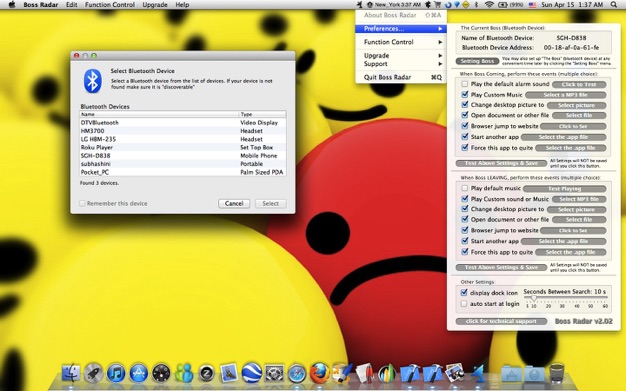Enable 'Play the default alarm sound' checkbox
Screen dimensions: 626x391
click(464, 84)
